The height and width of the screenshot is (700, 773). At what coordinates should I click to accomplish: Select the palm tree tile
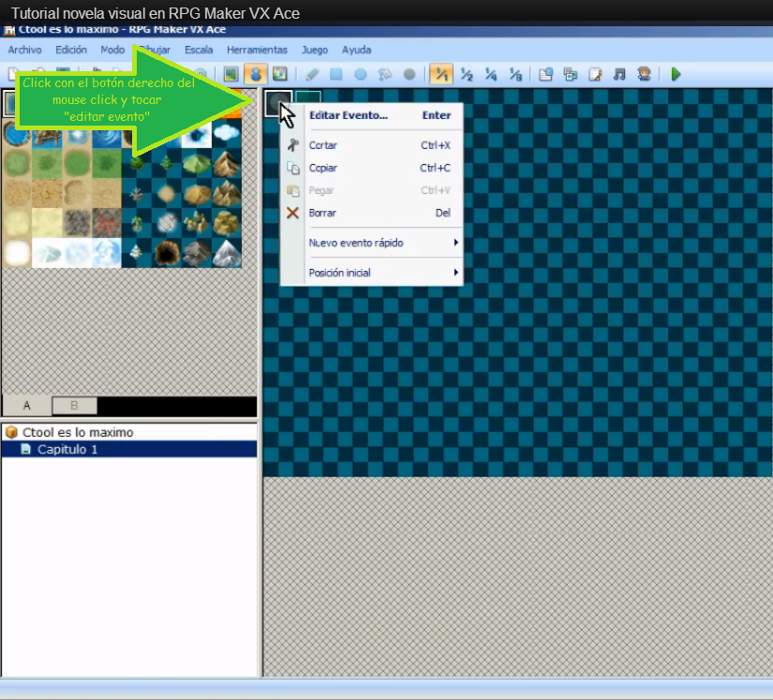(137, 223)
